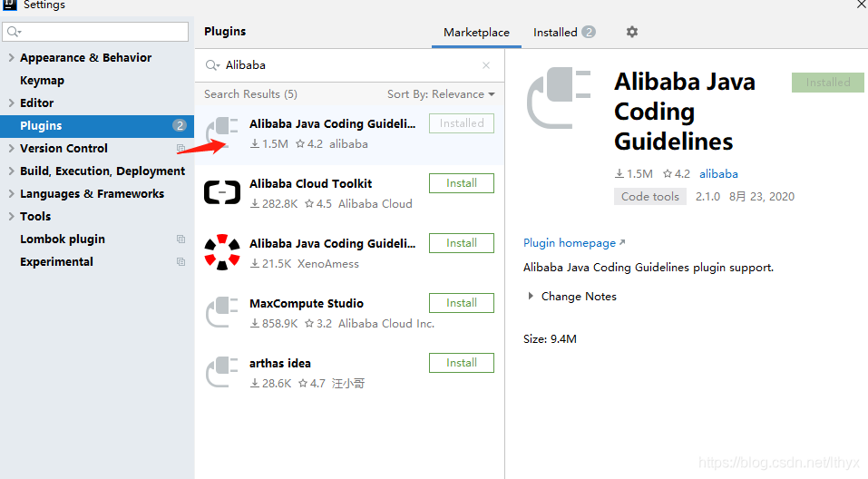Image resolution: width=868 pixels, height=479 pixels.
Task: Install MaxCompute Studio plugin
Action: click(462, 303)
